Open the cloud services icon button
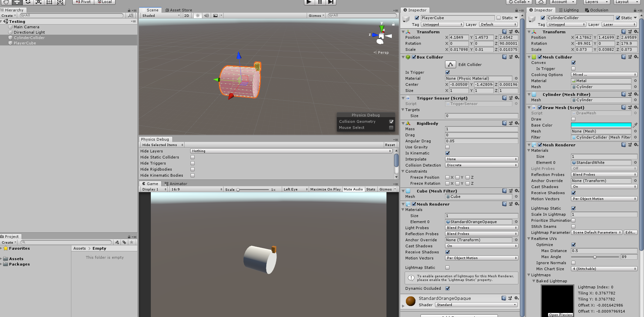 [x=540, y=2]
